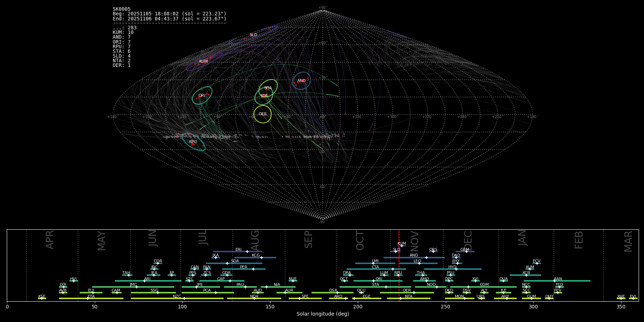Viewport: 644px width, 322px height.
Task: Select the 'KUM: 10' legend entry
Action: pyautogui.click(x=123, y=33)
